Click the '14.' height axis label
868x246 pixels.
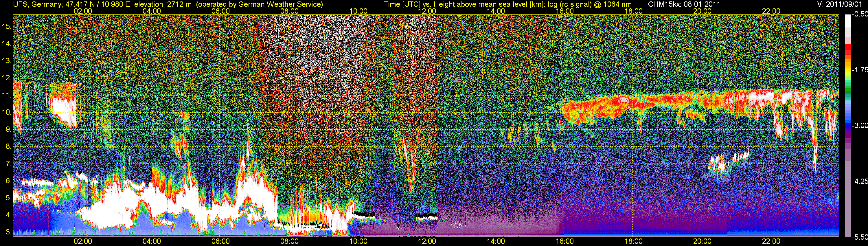pos(7,43)
